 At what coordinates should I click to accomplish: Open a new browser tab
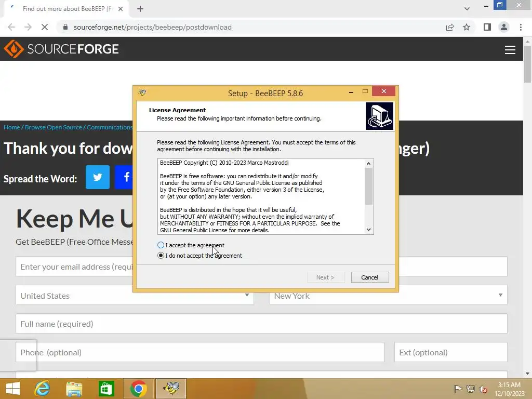tap(140, 9)
